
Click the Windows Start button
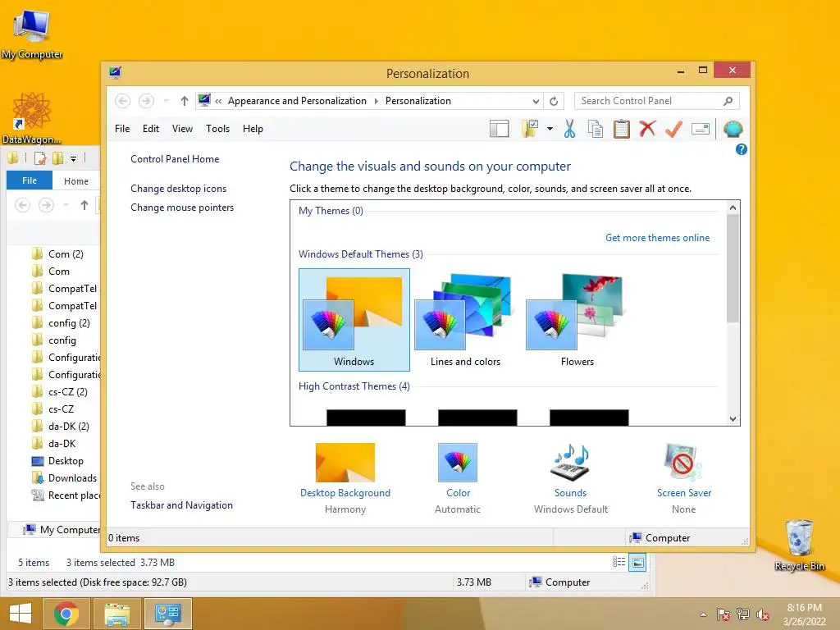point(21,614)
